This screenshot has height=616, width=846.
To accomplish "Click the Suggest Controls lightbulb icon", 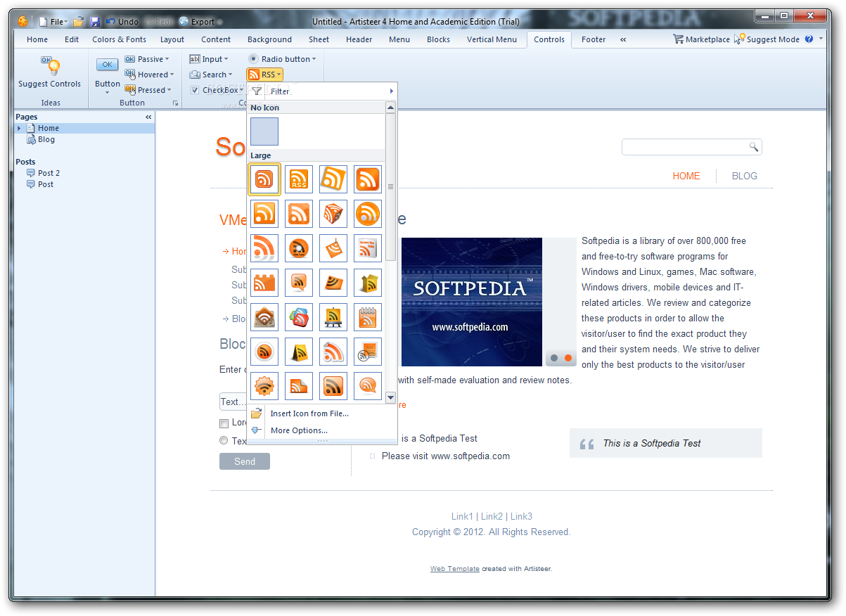I will tap(50, 66).
